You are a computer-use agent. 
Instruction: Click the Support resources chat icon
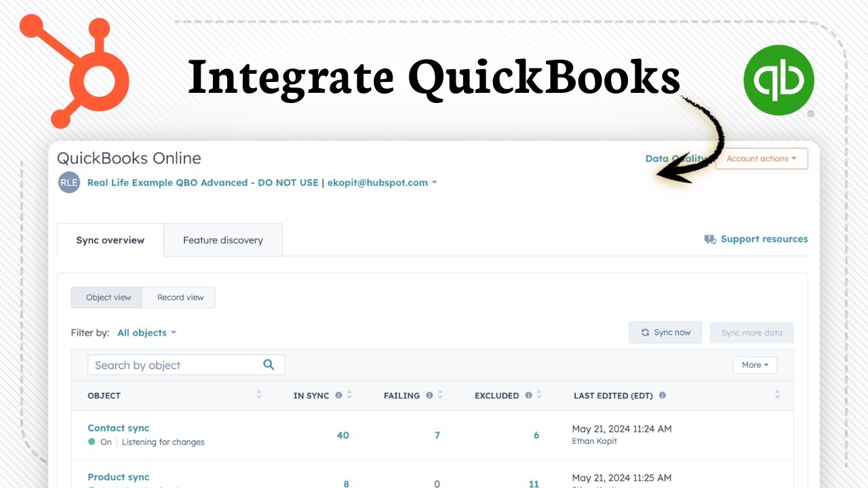point(710,239)
